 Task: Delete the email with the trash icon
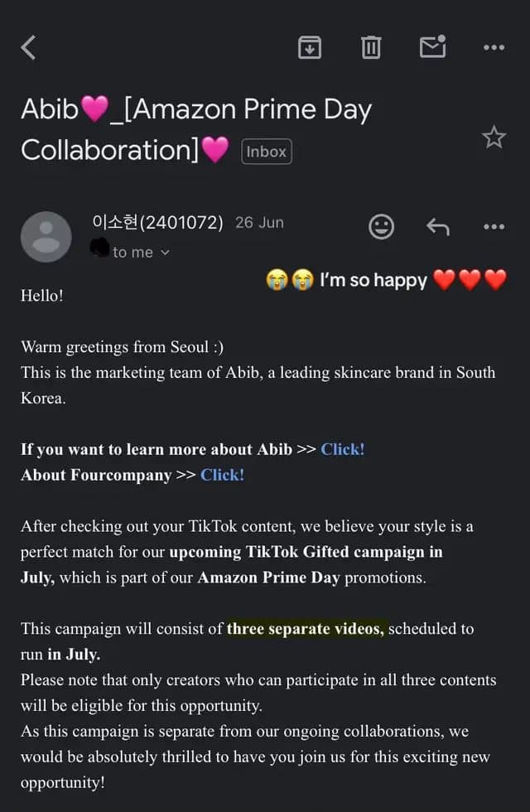coord(371,48)
